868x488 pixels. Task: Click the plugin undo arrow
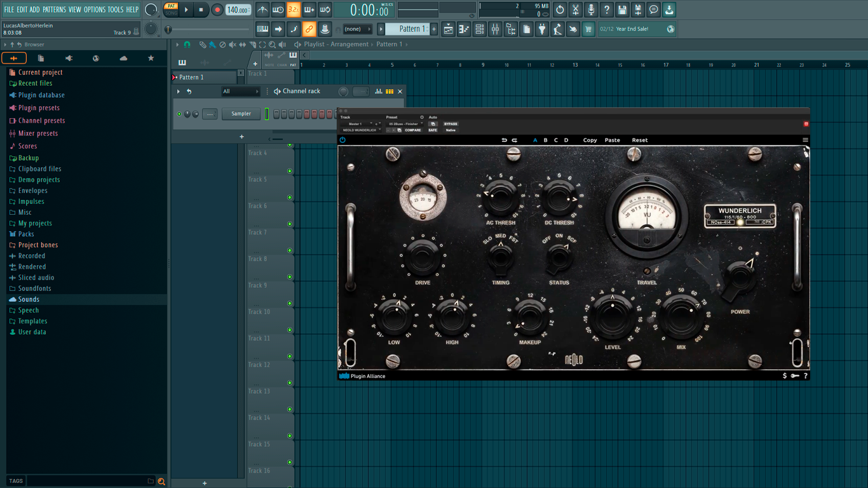(x=505, y=140)
